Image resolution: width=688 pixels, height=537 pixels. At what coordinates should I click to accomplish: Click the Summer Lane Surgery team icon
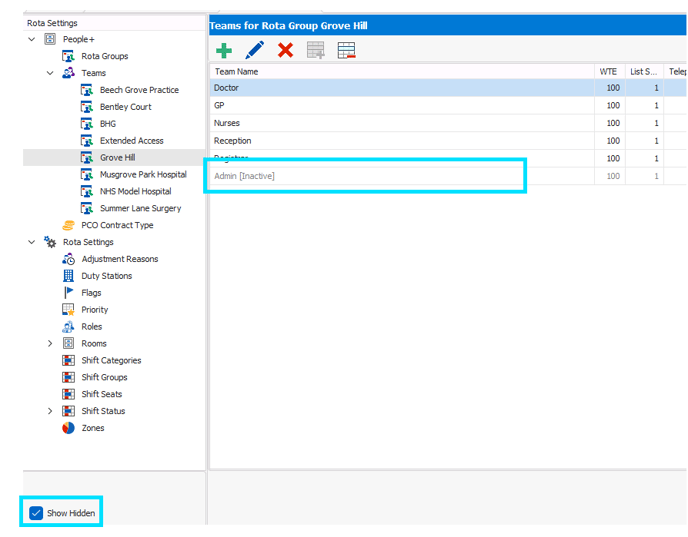click(86, 208)
